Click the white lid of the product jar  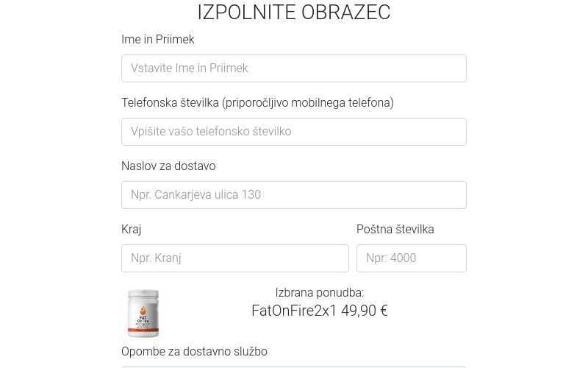click(x=143, y=294)
